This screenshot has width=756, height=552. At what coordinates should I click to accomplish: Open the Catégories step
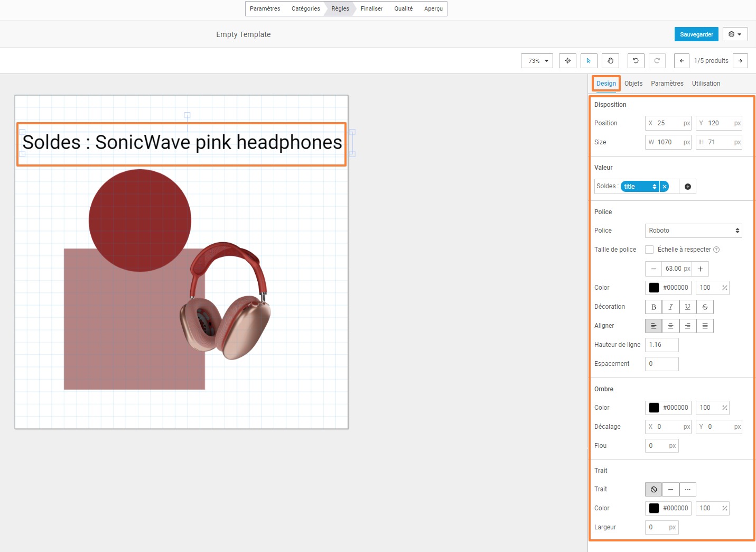[x=306, y=8]
